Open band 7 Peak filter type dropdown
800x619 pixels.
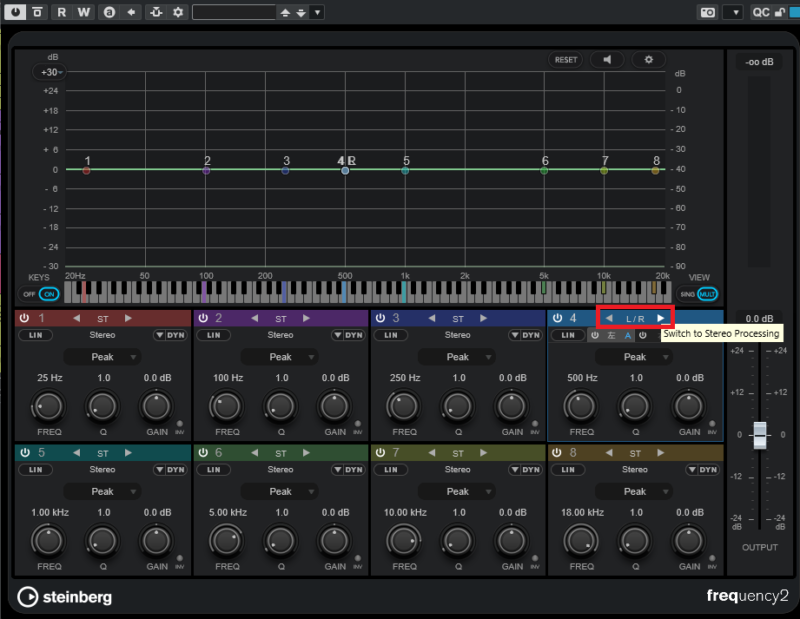(457, 491)
